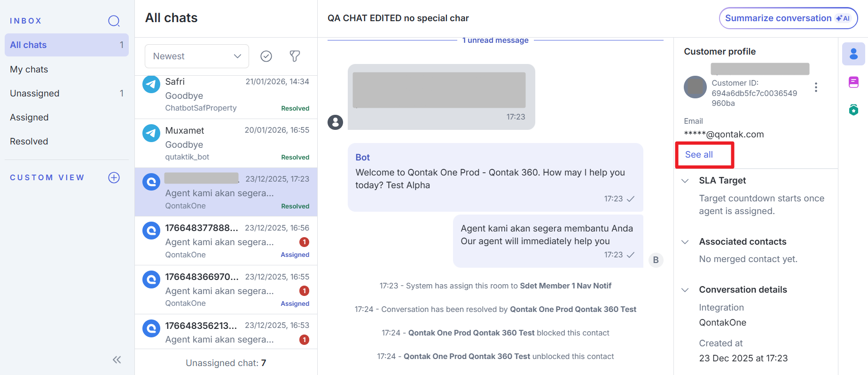Screen dimensions: 868x375
Task: Switch to Unassigned chats
Action: click(x=35, y=93)
